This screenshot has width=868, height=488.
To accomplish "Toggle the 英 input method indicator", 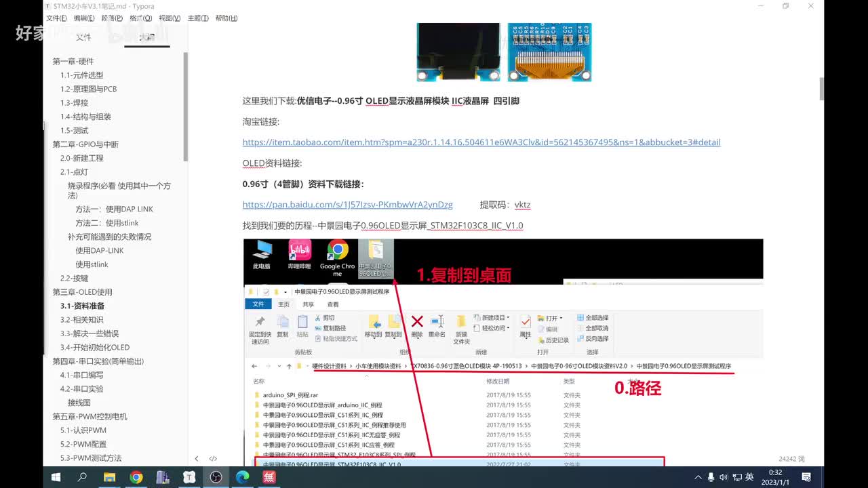I will coord(749,477).
